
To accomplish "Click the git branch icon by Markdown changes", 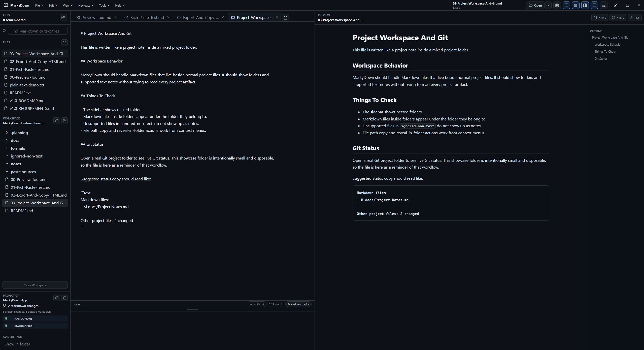I will (x=4, y=306).
